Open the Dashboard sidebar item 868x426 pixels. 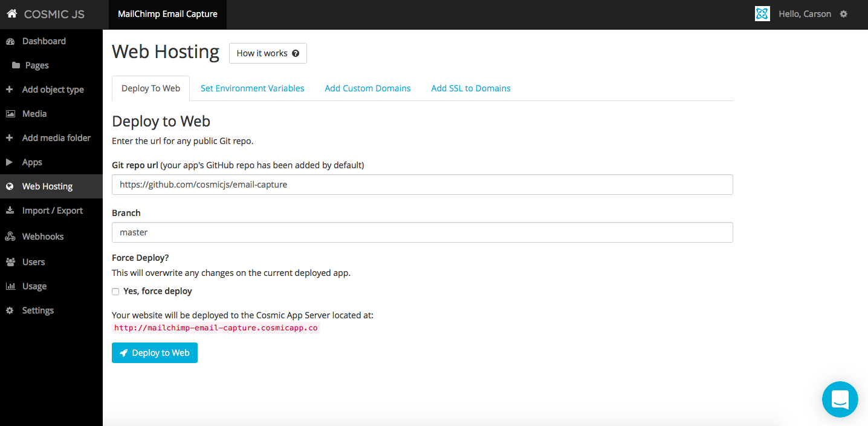(44, 41)
